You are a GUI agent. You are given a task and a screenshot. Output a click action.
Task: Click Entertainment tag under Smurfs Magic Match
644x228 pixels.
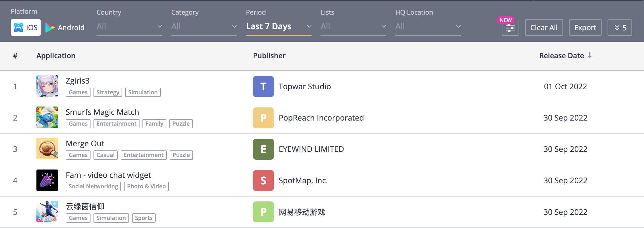(x=116, y=124)
